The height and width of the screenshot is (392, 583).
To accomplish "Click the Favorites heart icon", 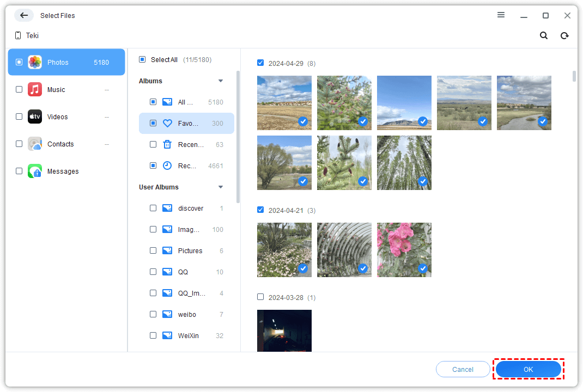I will 167,124.
